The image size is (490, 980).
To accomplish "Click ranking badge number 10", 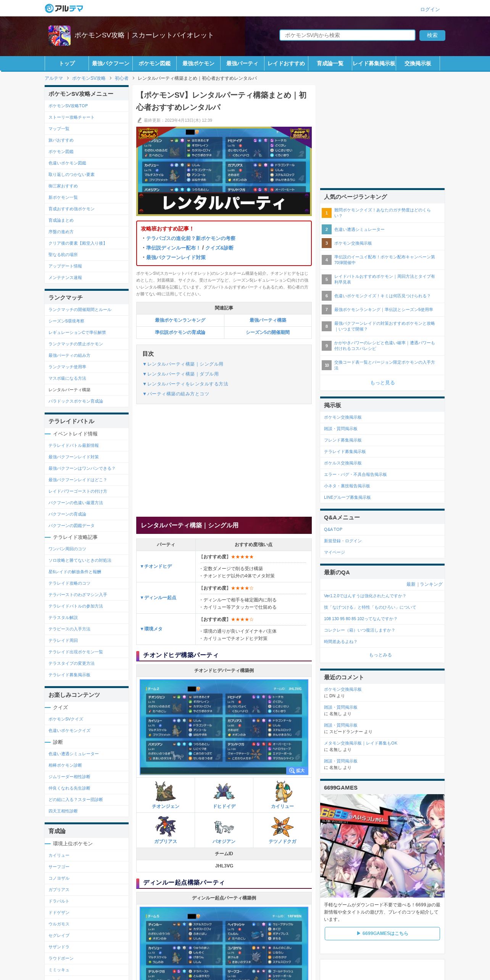I will click(x=326, y=365).
